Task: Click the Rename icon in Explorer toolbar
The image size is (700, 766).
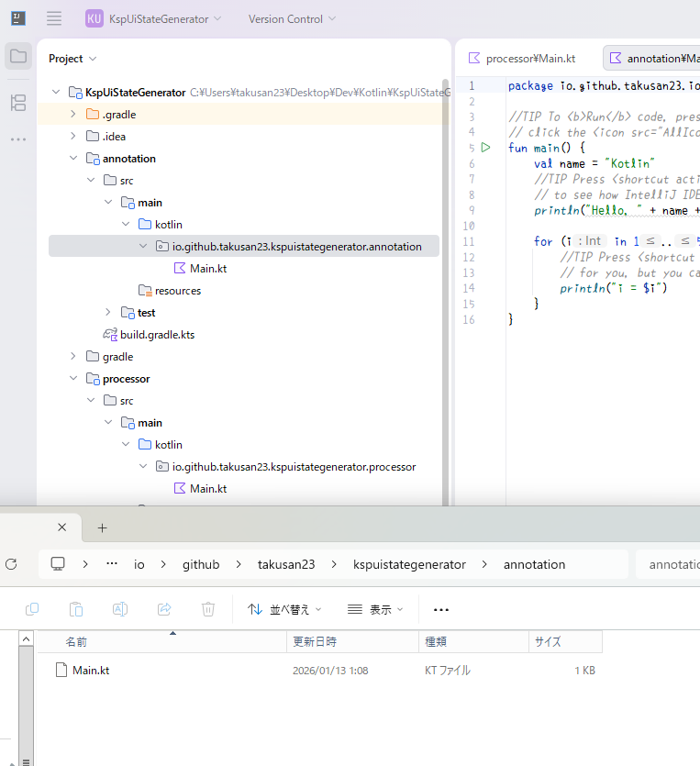Action: point(120,609)
